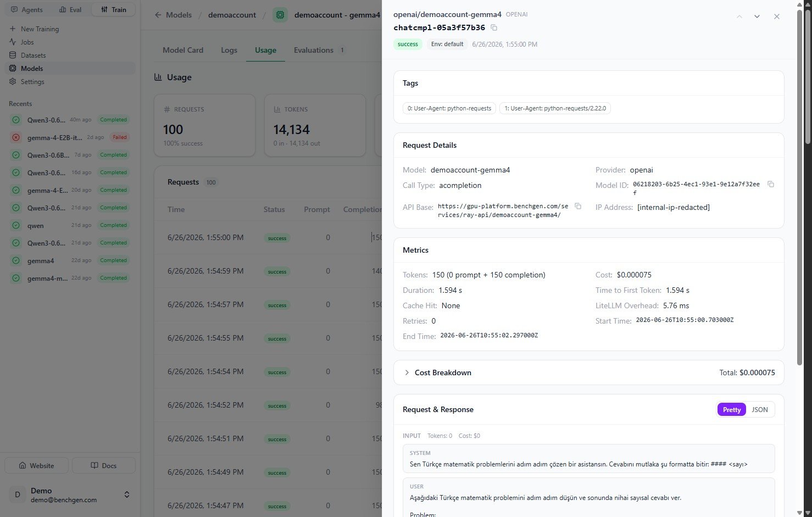Copy the API Base URL
The width and height of the screenshot is (812, 517).
pos(578,206)
